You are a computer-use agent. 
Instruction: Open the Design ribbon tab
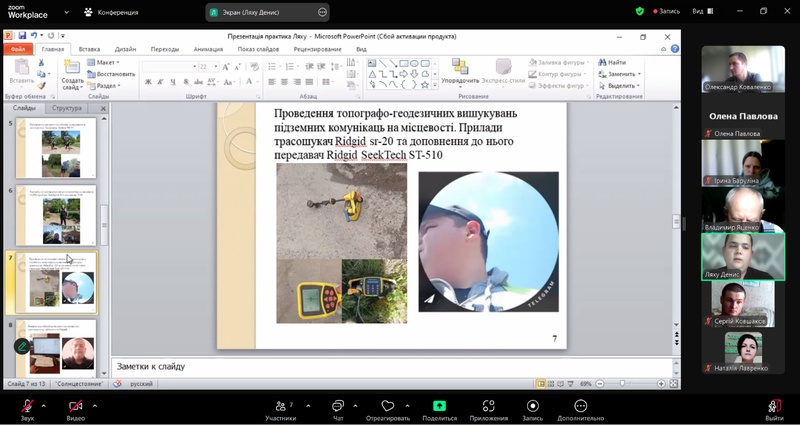click(125, 49)
